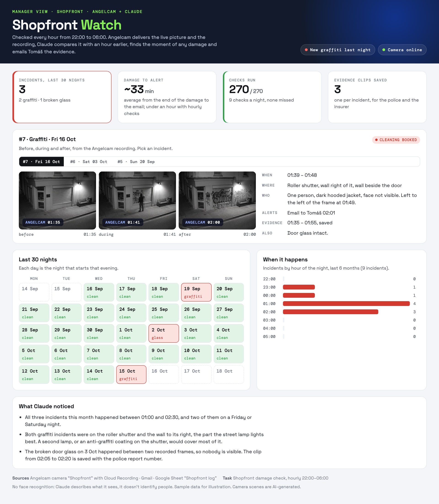
Task: Click the 00:00 hour incident bar
Action: point(299,295)
